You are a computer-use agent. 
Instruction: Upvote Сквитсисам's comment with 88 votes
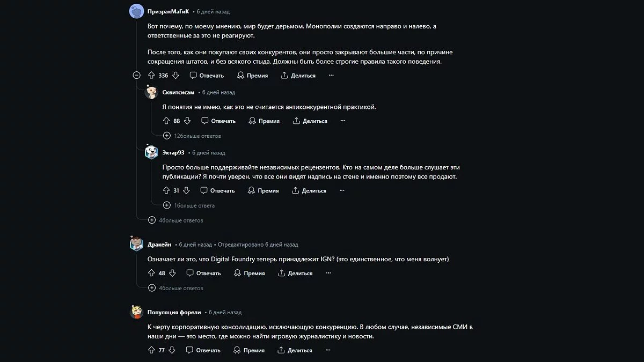tap(166, 121)
